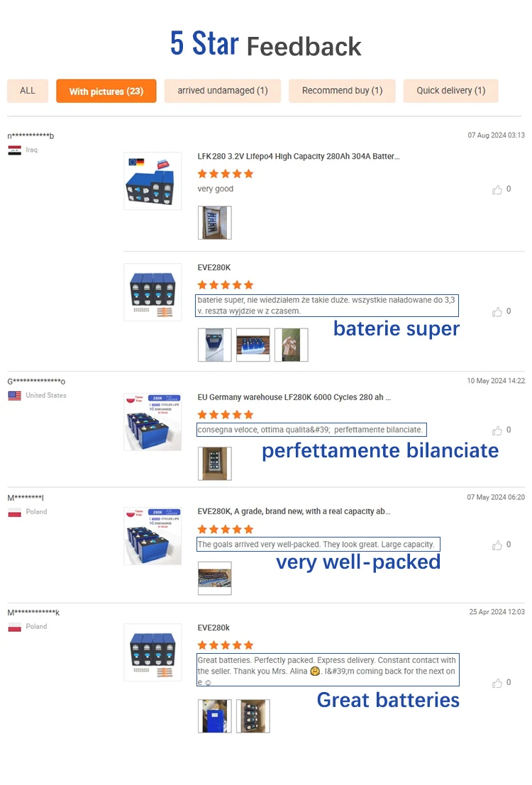The width and height of the screenshot is (532, 785).
Task: Select the ALL reviews filter tab
Action: 28,91
